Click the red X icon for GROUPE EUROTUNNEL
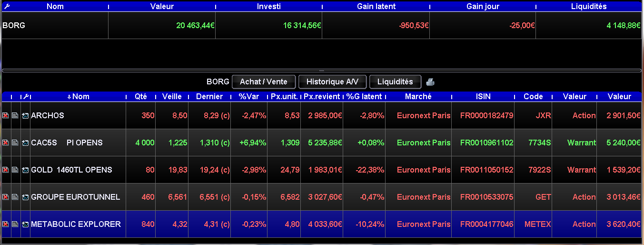Viewport: 644px width, 245px height. coord(6,197)
